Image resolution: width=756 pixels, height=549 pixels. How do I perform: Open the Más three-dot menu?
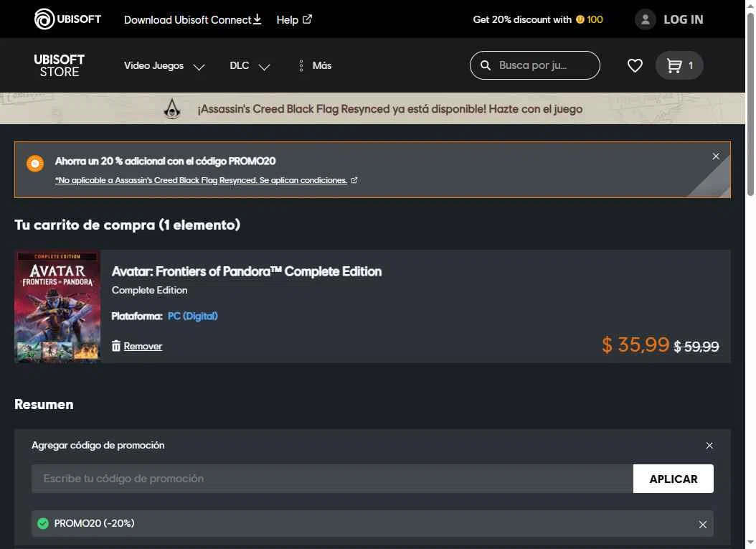(x=315, y=65)
